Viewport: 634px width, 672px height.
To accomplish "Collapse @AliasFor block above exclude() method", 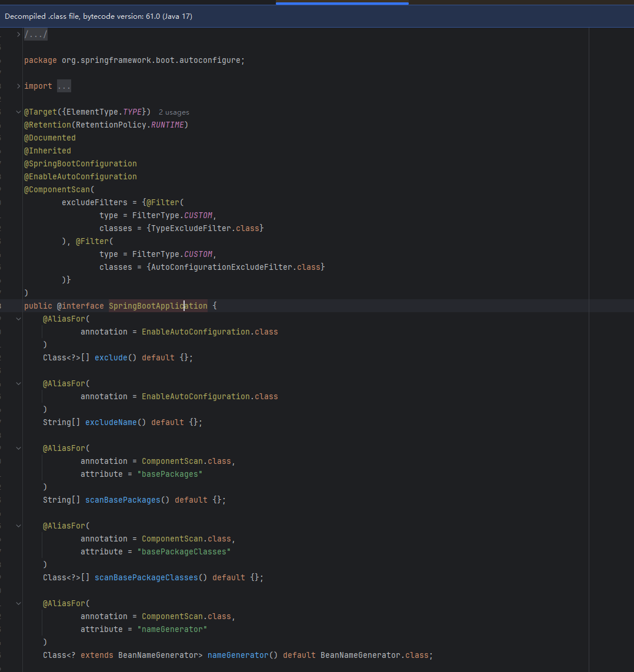I will click(18, 319).
